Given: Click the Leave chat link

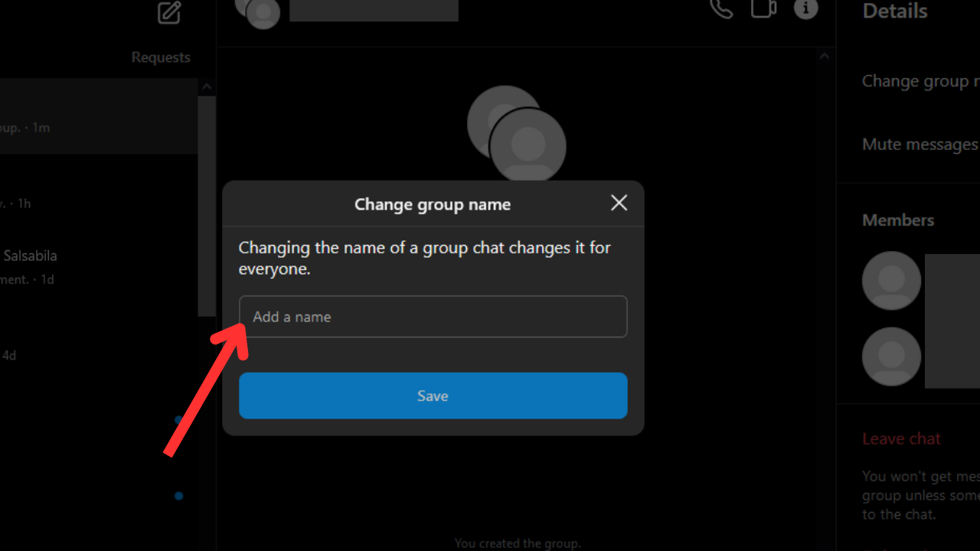Looking at the screenshot, I should (x=901, y=439).
